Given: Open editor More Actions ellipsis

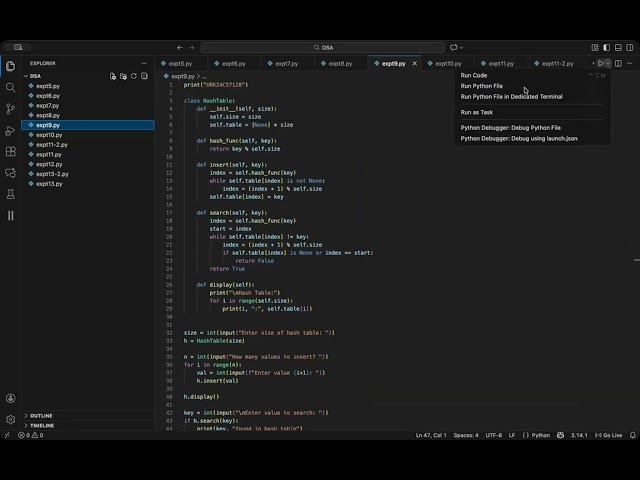Looking at the screenshot, I should [x=630, y=63].
